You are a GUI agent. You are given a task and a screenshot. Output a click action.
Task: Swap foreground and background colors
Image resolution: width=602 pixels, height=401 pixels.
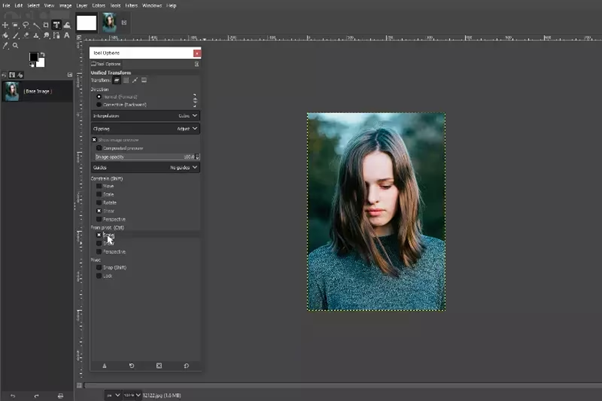point(42,54)
